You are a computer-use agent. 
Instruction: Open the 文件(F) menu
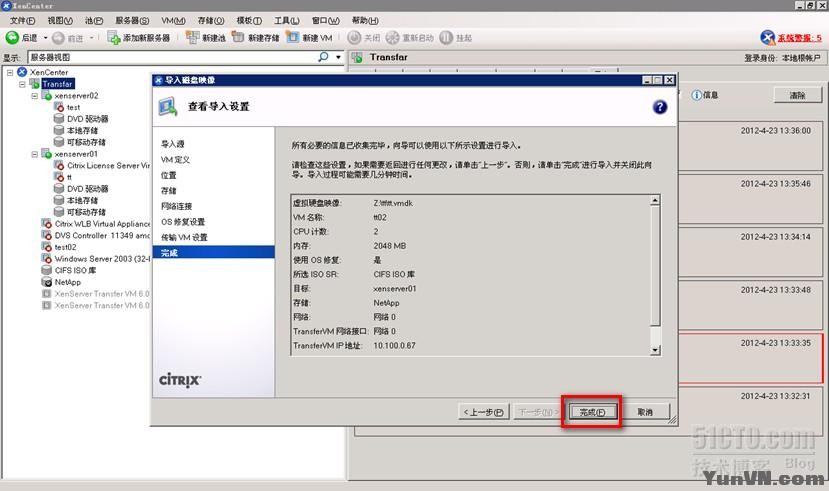(22, 21)
